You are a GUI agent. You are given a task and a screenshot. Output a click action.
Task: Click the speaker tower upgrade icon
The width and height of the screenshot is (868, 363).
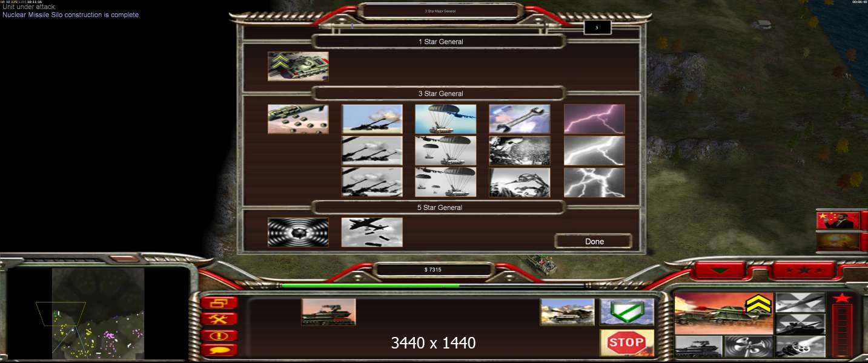coord(750,347)
